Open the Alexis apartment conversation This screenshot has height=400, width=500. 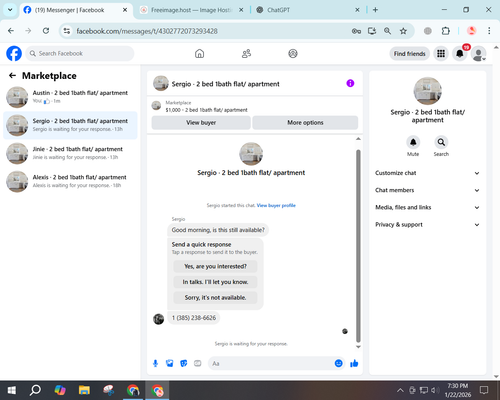pos(70,181)
